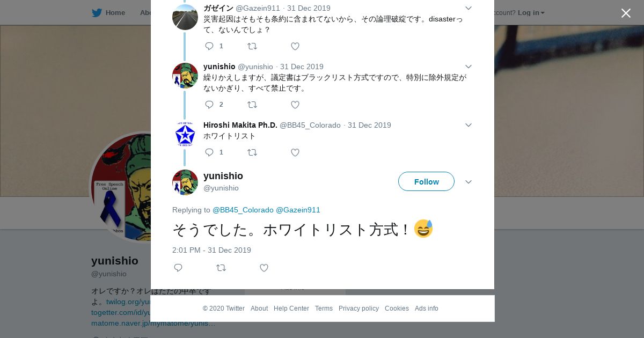
Task: Reply to the main yunishio tweet
Action: 178,268
